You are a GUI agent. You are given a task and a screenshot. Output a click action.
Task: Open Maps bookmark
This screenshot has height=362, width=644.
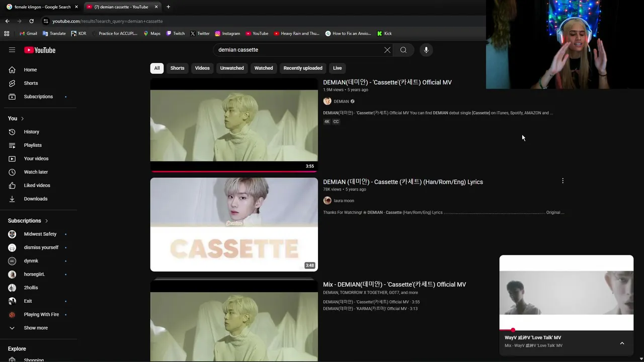[152, 33]
